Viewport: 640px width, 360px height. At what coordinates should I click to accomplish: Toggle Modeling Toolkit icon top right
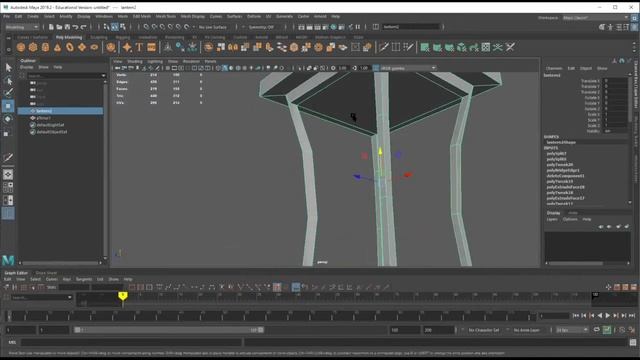pos(602,27)
